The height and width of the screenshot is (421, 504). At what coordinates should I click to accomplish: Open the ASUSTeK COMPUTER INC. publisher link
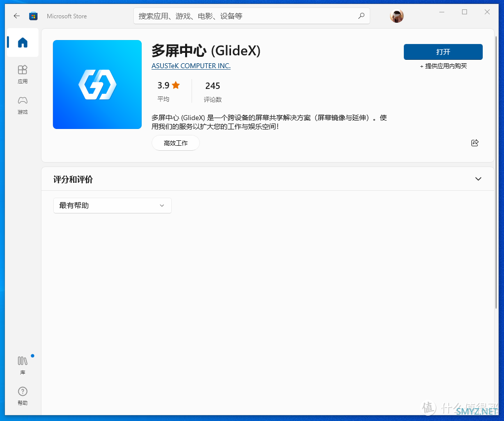191,66
